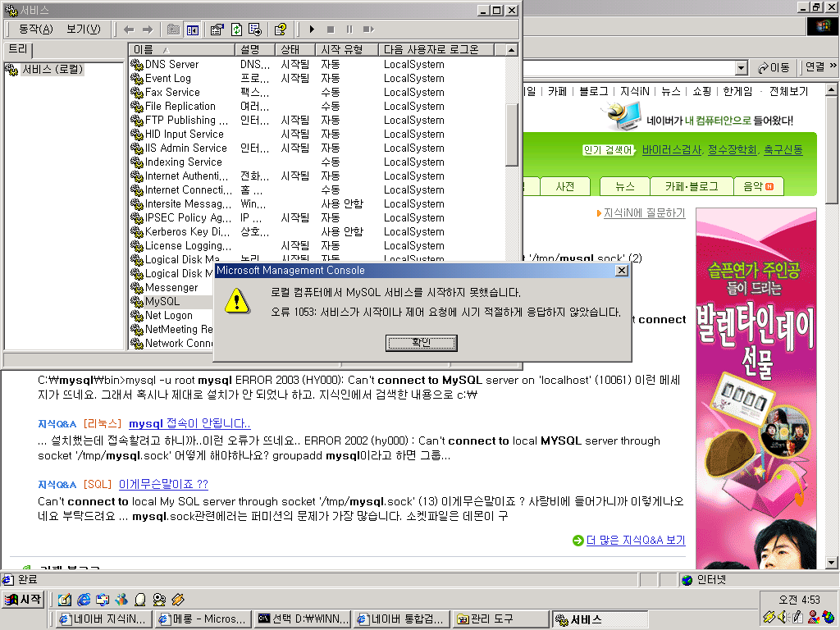
Task: Click the services list scroll up arrow
Action: [x=512, y=50]
